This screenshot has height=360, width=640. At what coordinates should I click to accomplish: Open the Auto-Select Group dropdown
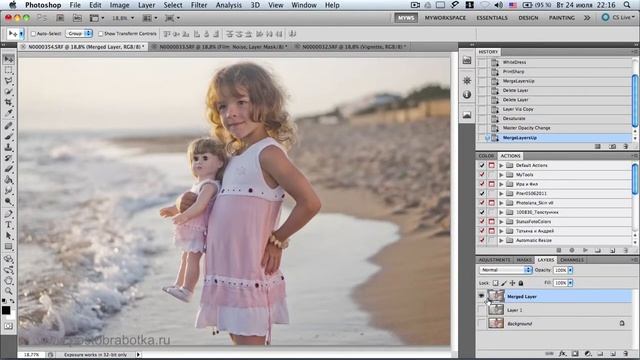(x=79, y=33)
